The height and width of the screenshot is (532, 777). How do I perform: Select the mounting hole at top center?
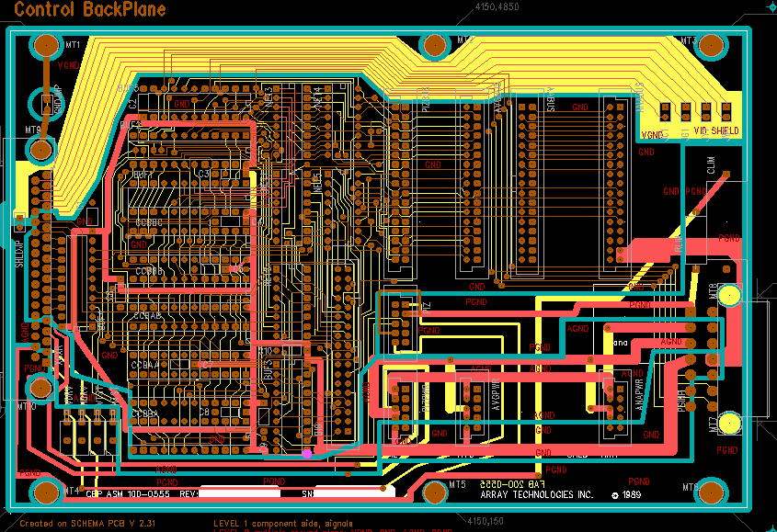[x=435, y=45]
